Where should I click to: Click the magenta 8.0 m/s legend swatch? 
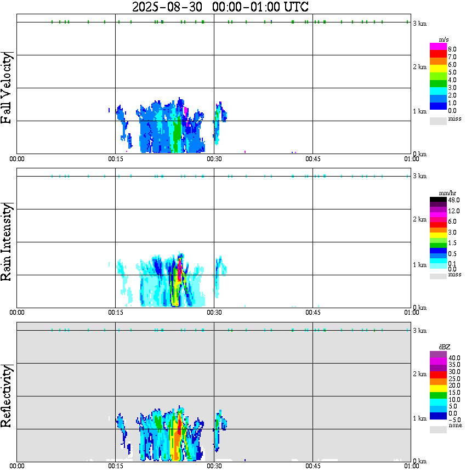coord(438,46)
